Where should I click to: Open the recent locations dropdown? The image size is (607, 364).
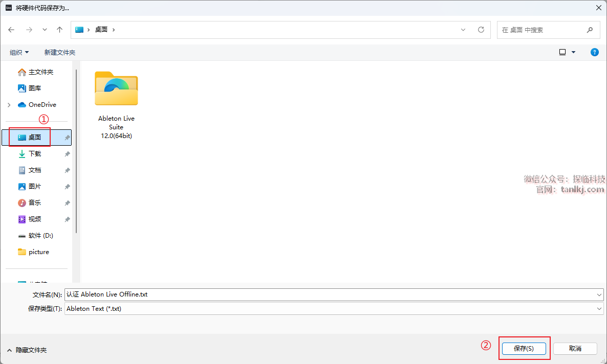pyautogui.click(x=45, y=30)
